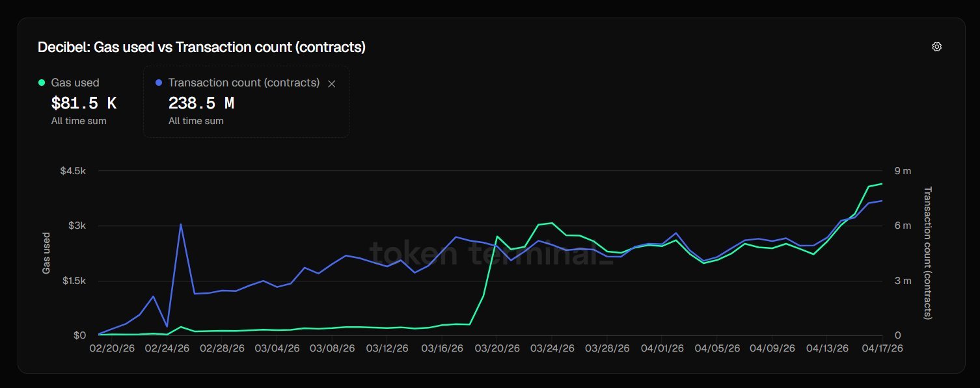
Task: Toggle the Gas used legend label
Action: (x=75, y=83)
